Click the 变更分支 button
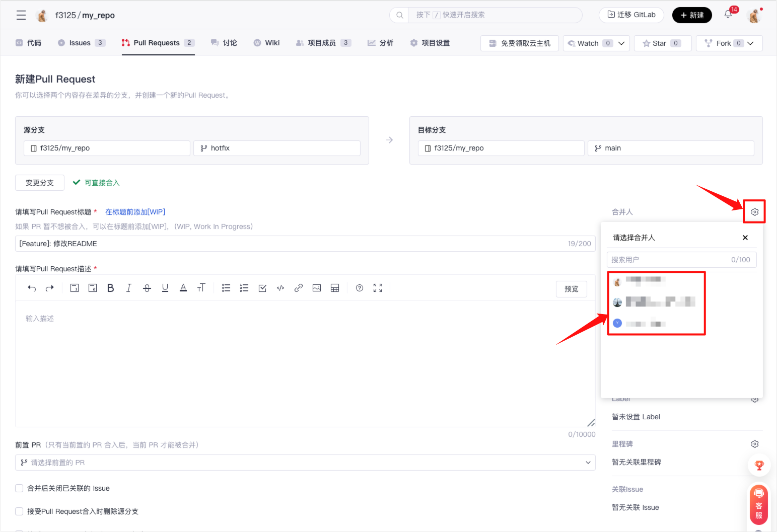Image resolution: width=777 pixels, height=532 pixels. click(x=40, y=183)
